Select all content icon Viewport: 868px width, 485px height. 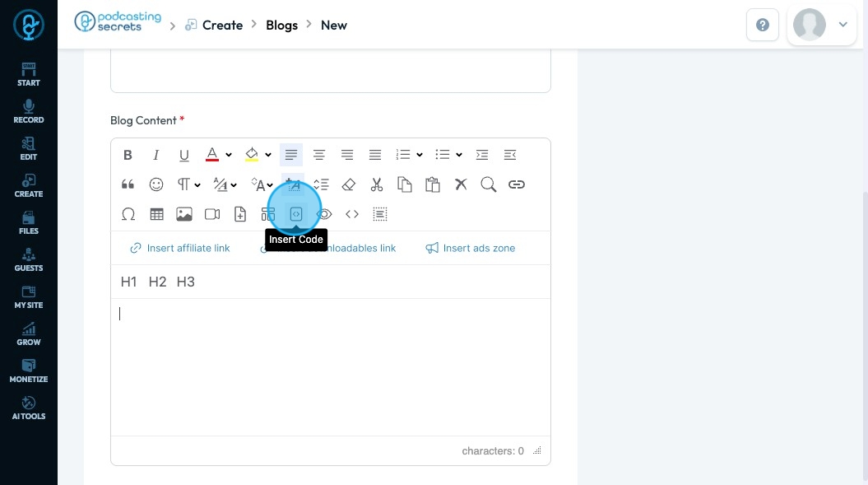point(380,215)
